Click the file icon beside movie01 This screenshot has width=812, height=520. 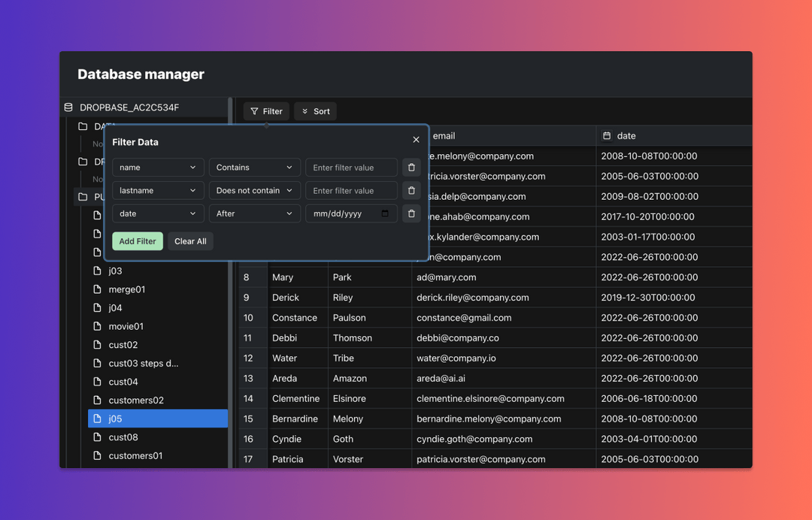[x=97, y=326]
